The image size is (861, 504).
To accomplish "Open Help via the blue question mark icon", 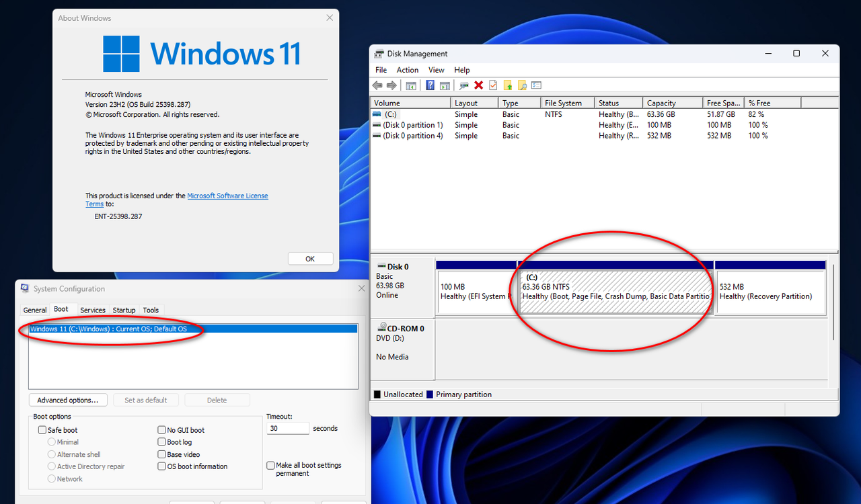I will click(x=430, y=85).
